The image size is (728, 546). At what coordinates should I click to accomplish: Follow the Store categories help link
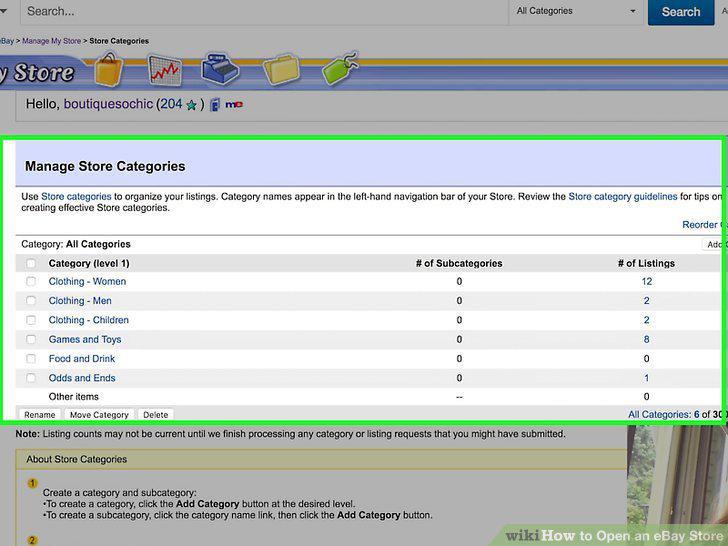(76, 196)
